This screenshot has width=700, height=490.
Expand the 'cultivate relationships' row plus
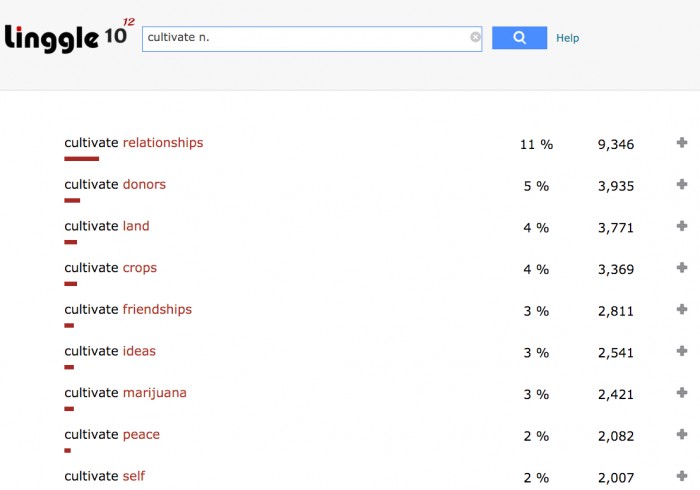(x=682, y=143)
